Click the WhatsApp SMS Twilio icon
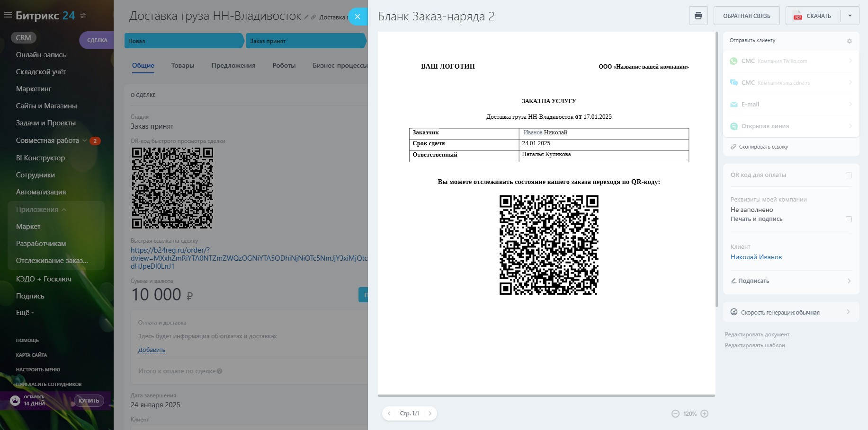Viewport: 868px width, 430px height. point(734,61)
